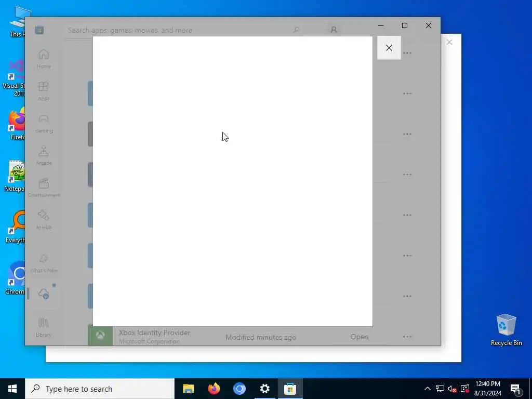Open Firefox from the taskbar
Screen dimensions: 532x399
214,389
